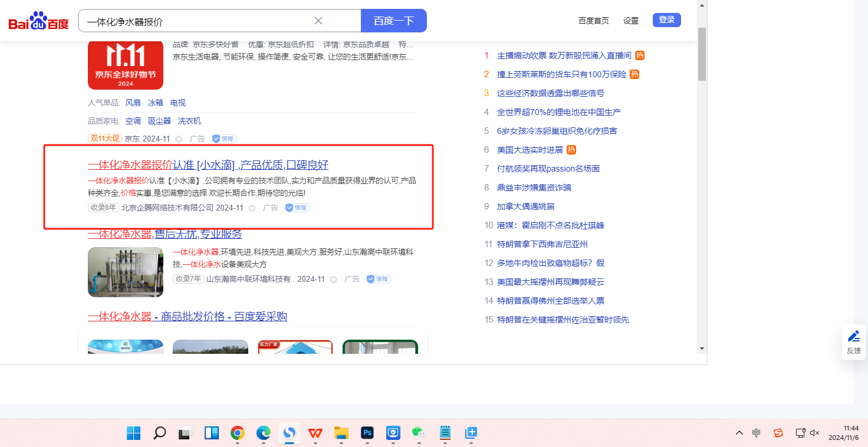The height and width of the screenshot is (447, 868).
Task: Open hot search 主播煽动吹票 数万新股民涌入直播间
Action: (564, 55)
